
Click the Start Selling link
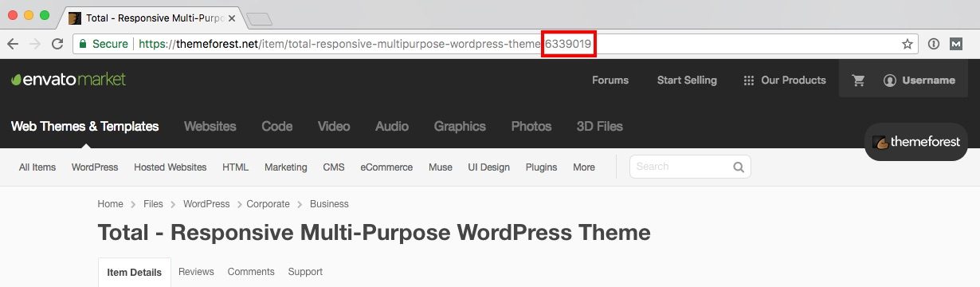pyautogui.click(x=687, y=80)
